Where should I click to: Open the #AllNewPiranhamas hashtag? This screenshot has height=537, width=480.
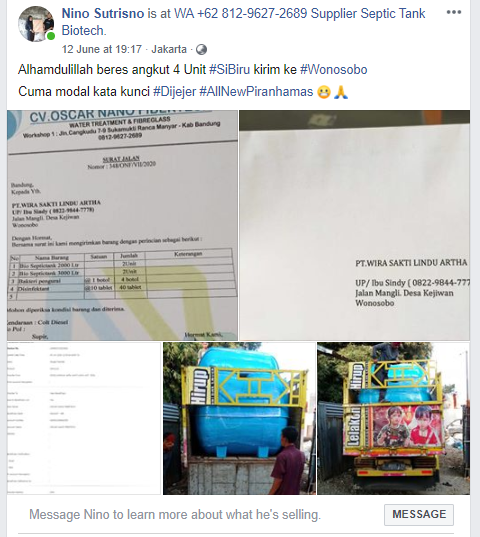[x=256, y=92]
